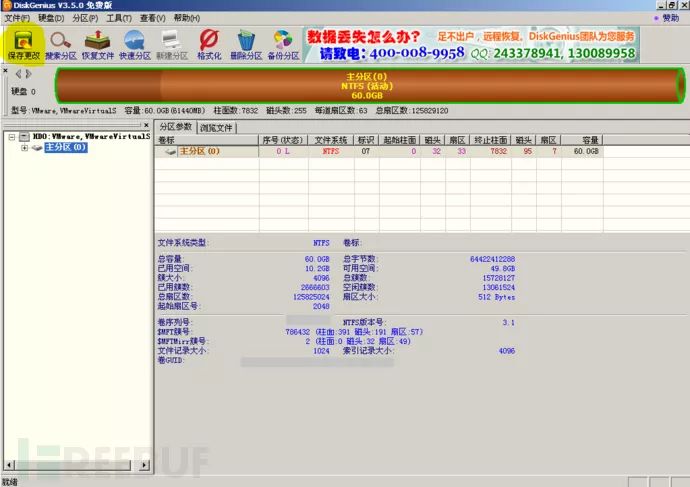Click the Quick Partition (快速分区) icon
This screenshot has height=487, width=690.
[135, 44]
